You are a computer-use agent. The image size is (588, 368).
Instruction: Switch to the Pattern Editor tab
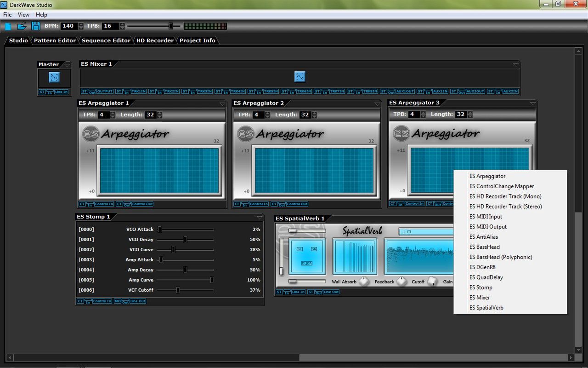[x=55, y=40]
